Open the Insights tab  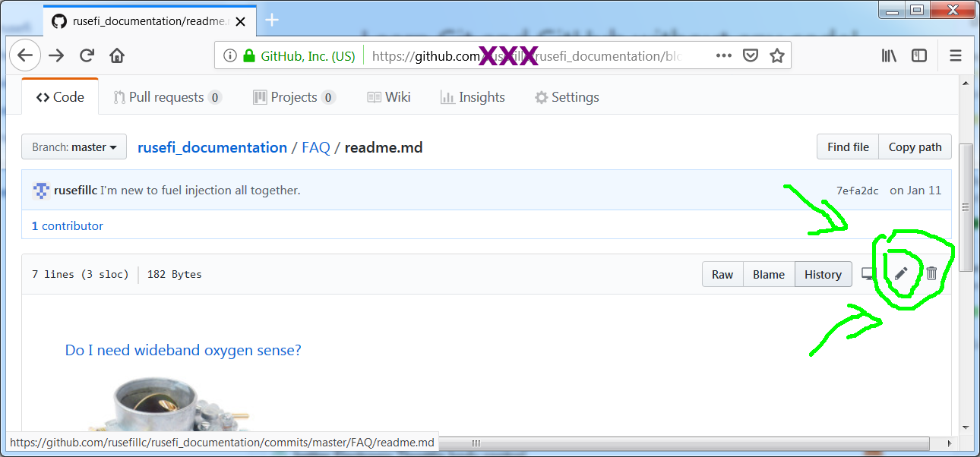pos(473,97)
